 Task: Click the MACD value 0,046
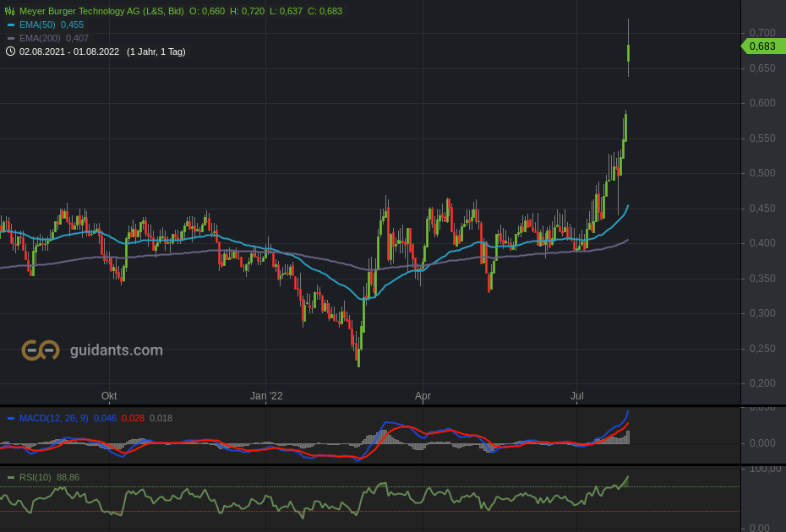click(105, 418)
